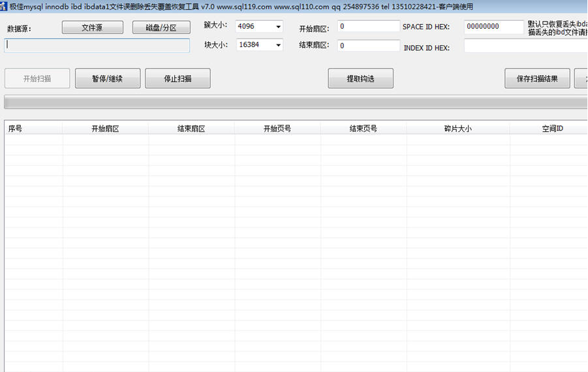The height and width of the screenshot is (372, 588).
Task: Click the 文件源 button
Action: [92, 27]
